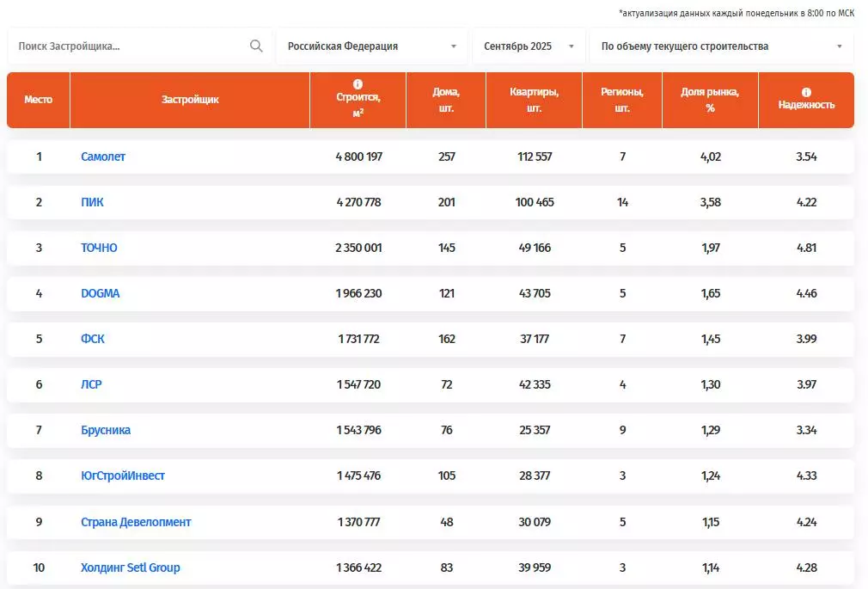The image size is (868, 589).
Task: Click the Застройщик column header
Action: (190, 100)
